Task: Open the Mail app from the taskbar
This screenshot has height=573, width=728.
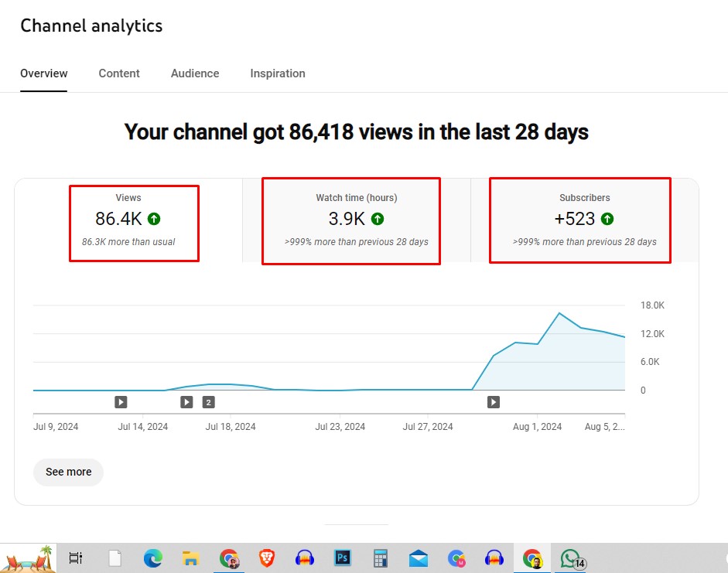Action: click(x=419, y=558)
